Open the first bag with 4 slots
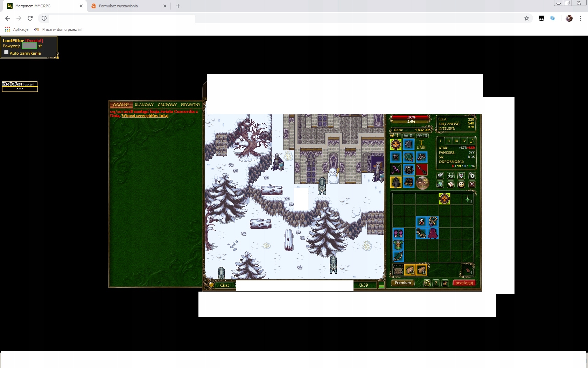Screen dimensions: 588x368 [x=398, y=270]
